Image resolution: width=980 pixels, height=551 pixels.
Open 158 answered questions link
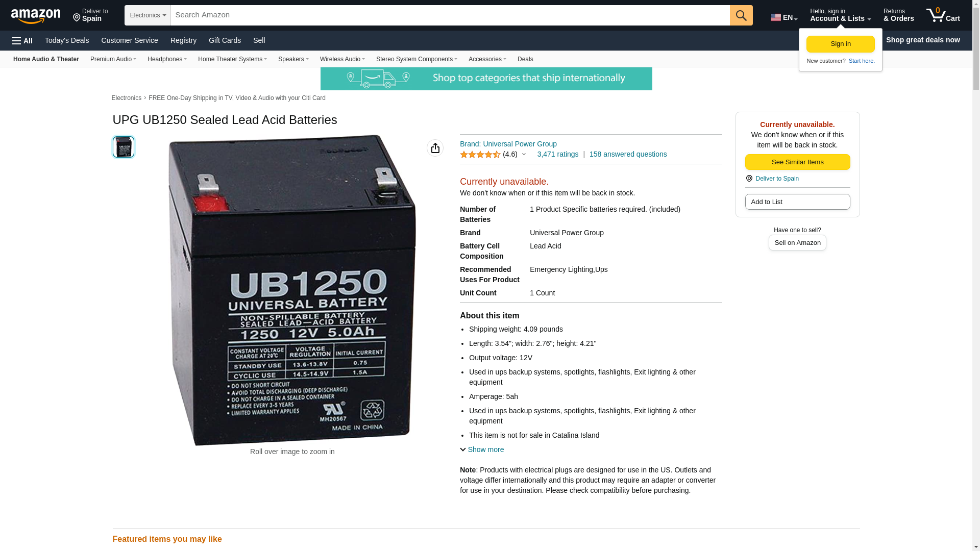coord(628,154)
